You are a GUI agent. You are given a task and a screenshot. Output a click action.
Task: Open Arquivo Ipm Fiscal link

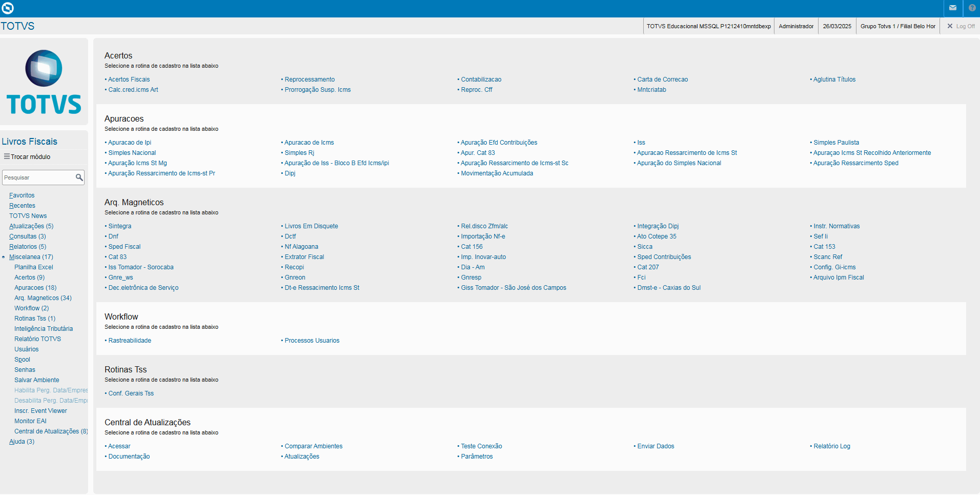click(839, 278)
